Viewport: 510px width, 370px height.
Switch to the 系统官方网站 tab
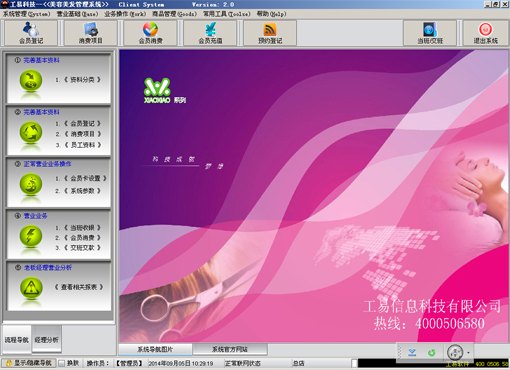[x=230, y=349]
